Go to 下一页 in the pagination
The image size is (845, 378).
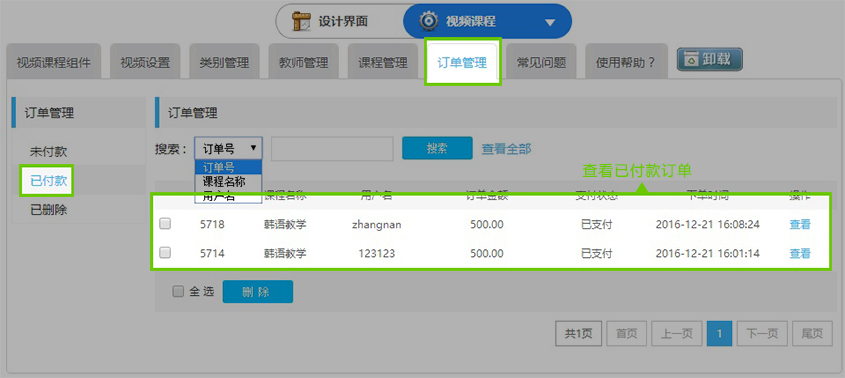[762, 334]
